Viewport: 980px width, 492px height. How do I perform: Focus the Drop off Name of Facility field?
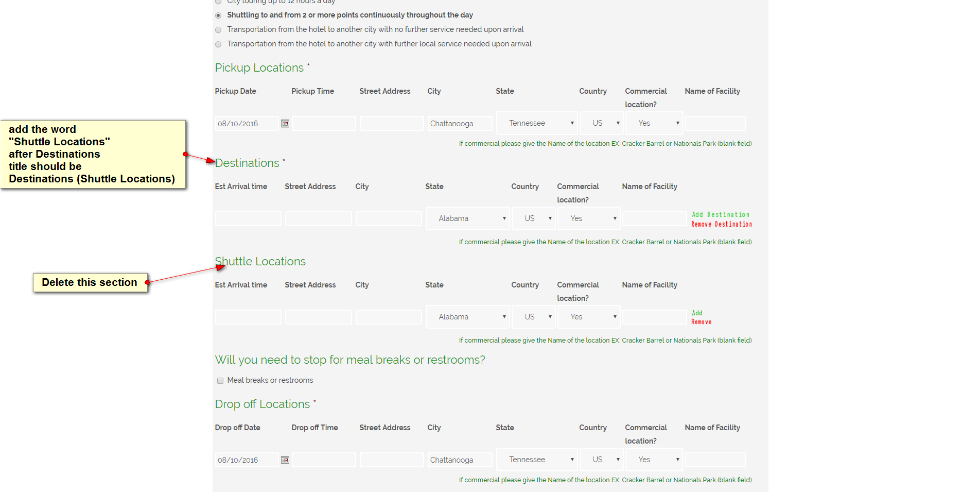click(x=715, y=460)
